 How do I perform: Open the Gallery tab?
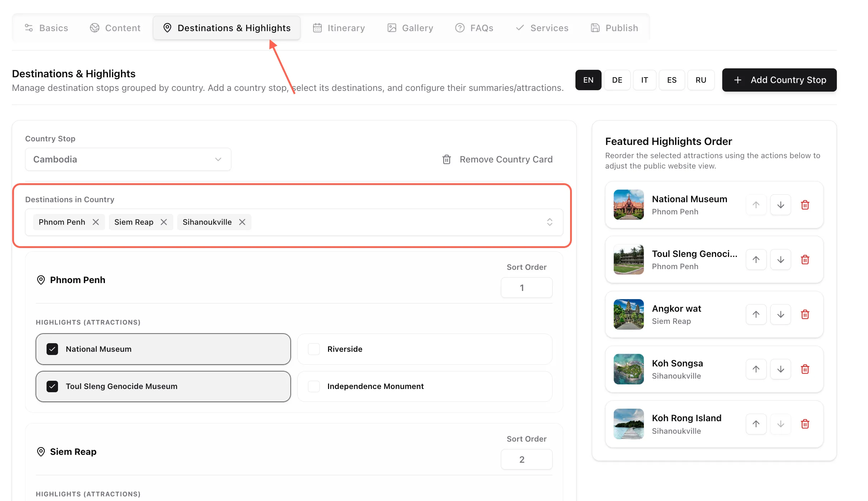410,28
